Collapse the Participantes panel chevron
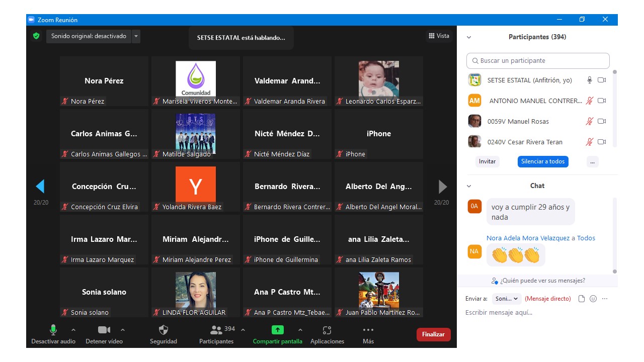Viewport: 644px width, 362px height. coord(469,37)
